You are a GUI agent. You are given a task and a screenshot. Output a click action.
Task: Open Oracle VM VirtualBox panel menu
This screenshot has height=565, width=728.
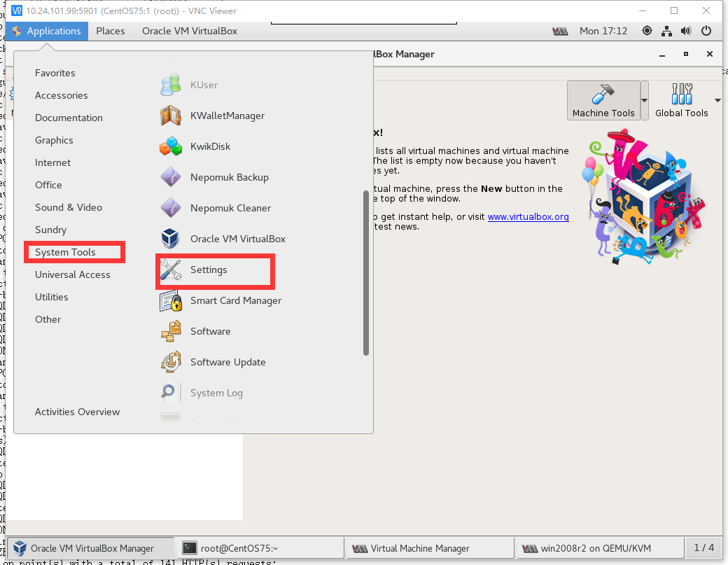point(190,31)
